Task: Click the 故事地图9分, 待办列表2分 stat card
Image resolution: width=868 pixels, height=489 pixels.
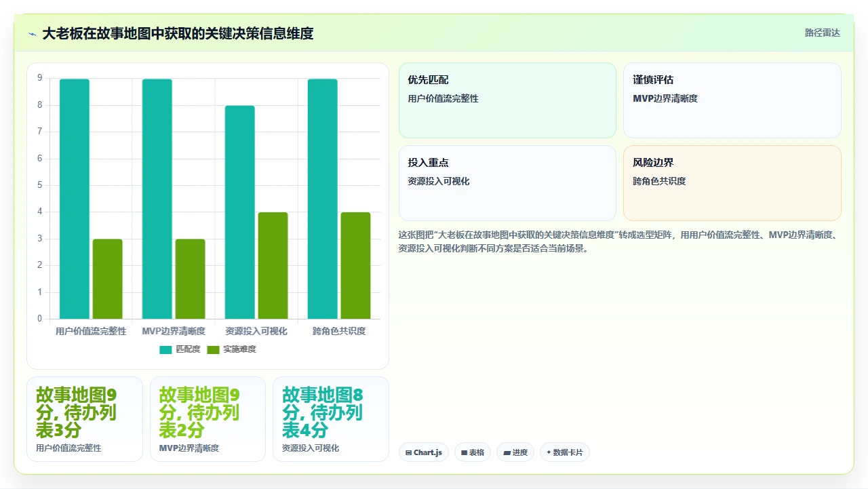Action: pyautogui.click(x=208, y=419)
